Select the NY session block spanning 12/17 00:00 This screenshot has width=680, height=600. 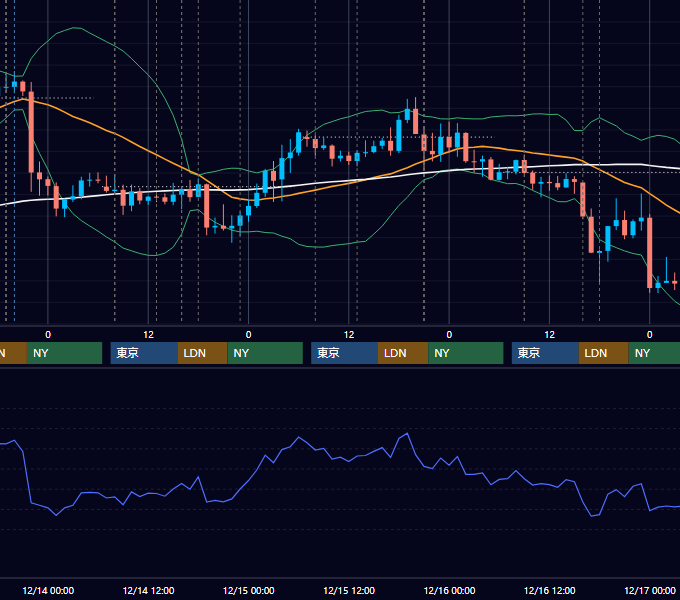654,353
